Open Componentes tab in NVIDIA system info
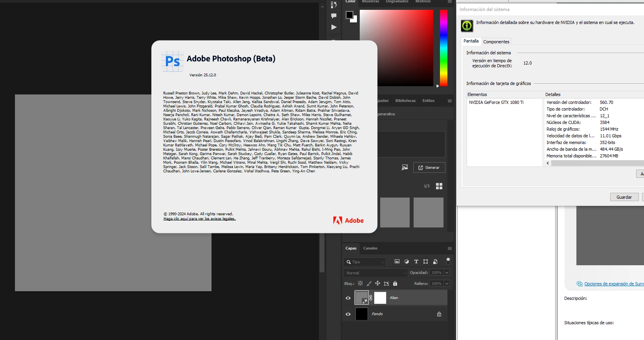Image resolution: width=644 pixels, height=340 pixels. [x=496, y=42]
